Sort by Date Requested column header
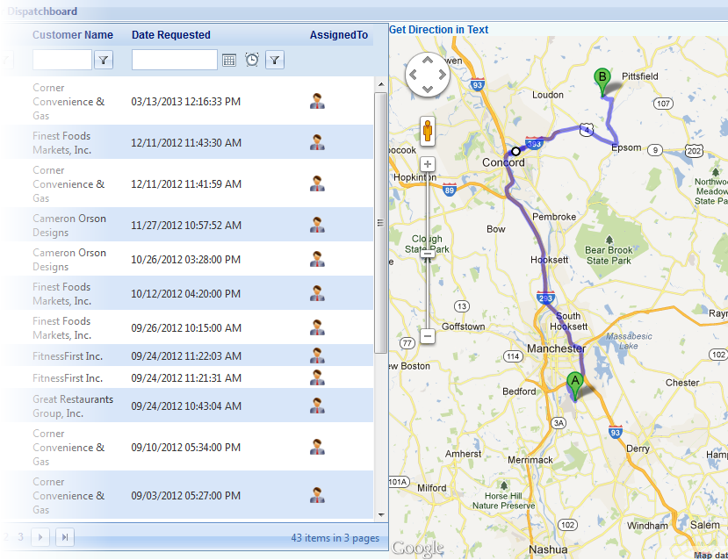The height and width of the screenshot is (560, 728). click(171, 35)
